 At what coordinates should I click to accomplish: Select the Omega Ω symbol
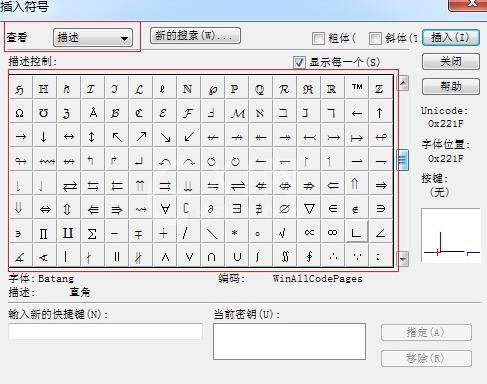[x=20, y=113]
